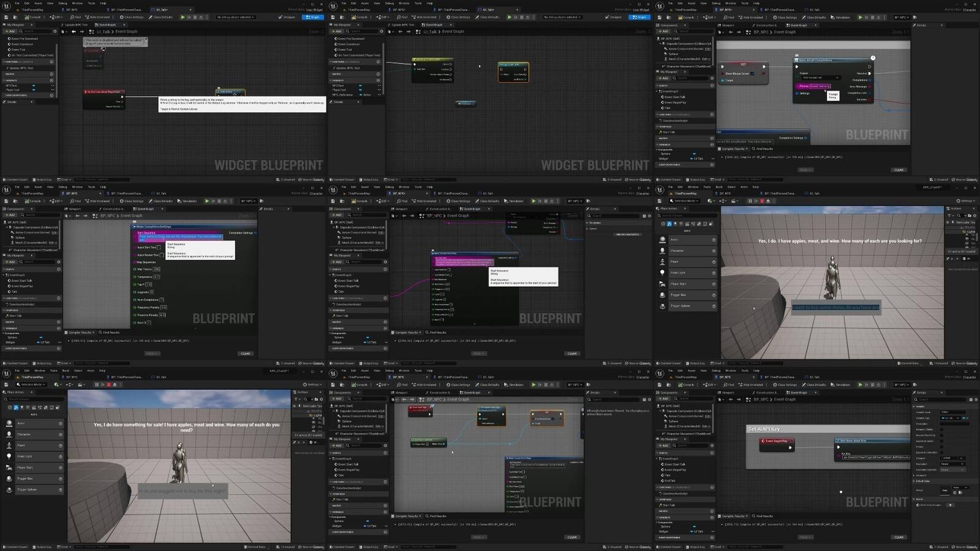Screen dimensions: 980x551
Task: Select Lights category icon in middle-right Place Actors
Action: 675,224
